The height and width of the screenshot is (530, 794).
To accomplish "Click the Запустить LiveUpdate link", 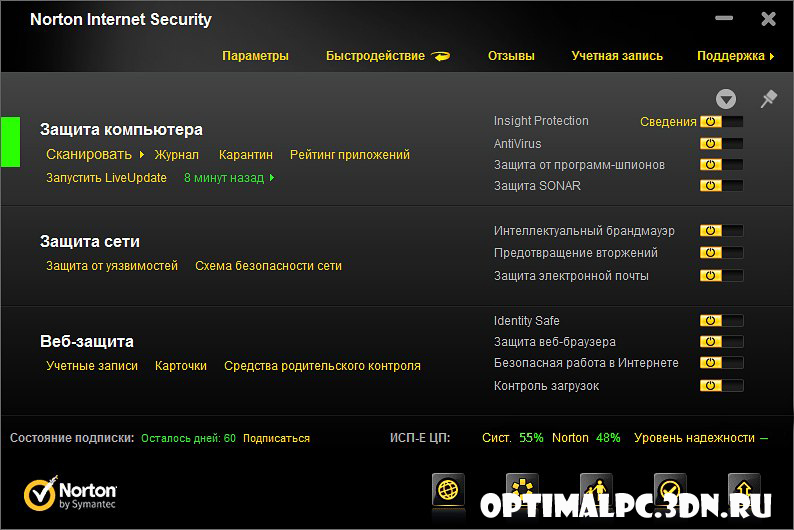I will [106, 178].
